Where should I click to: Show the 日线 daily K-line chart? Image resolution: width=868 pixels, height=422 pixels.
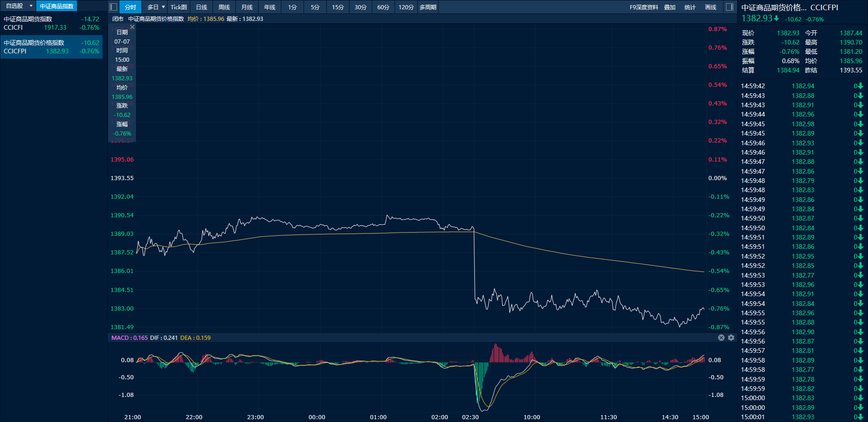pyautogui.click(x=201, y=7)
